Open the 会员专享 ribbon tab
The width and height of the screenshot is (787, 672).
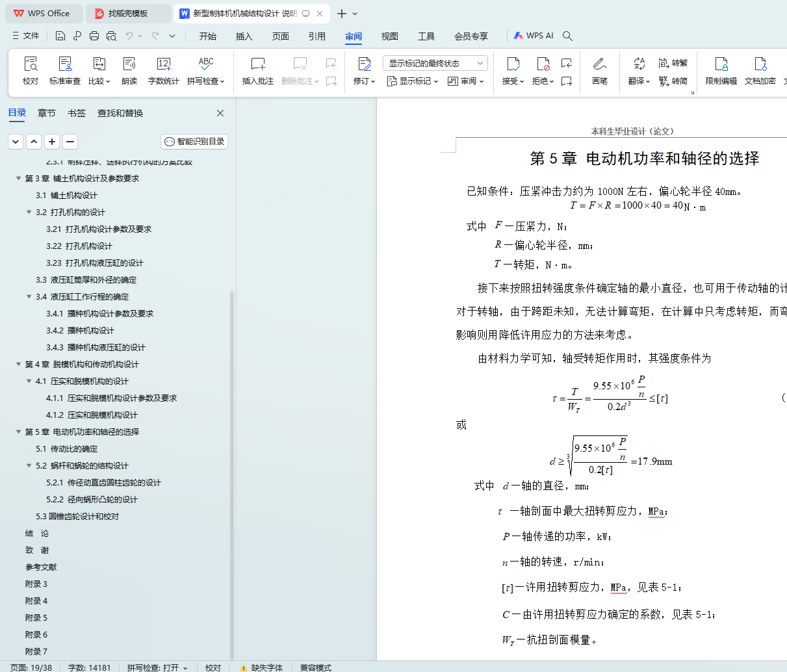point(471,36)
